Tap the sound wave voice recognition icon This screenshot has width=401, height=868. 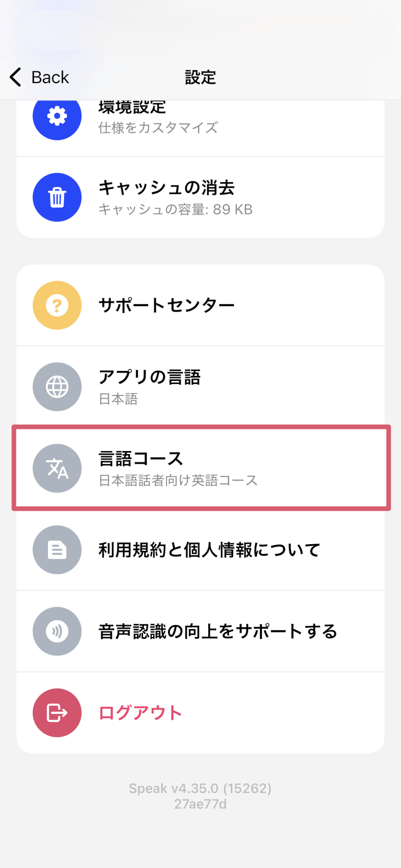[x=57, y=631]
